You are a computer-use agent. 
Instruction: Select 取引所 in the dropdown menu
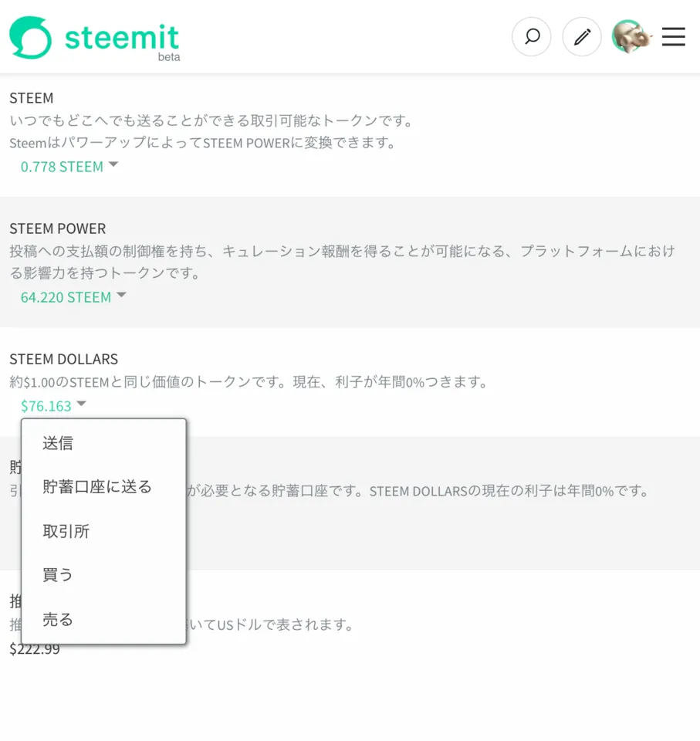tap(66, 530)
